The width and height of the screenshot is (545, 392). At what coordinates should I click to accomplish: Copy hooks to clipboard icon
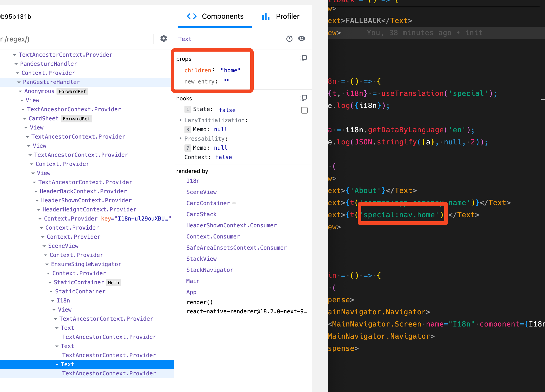pos(303,98)
